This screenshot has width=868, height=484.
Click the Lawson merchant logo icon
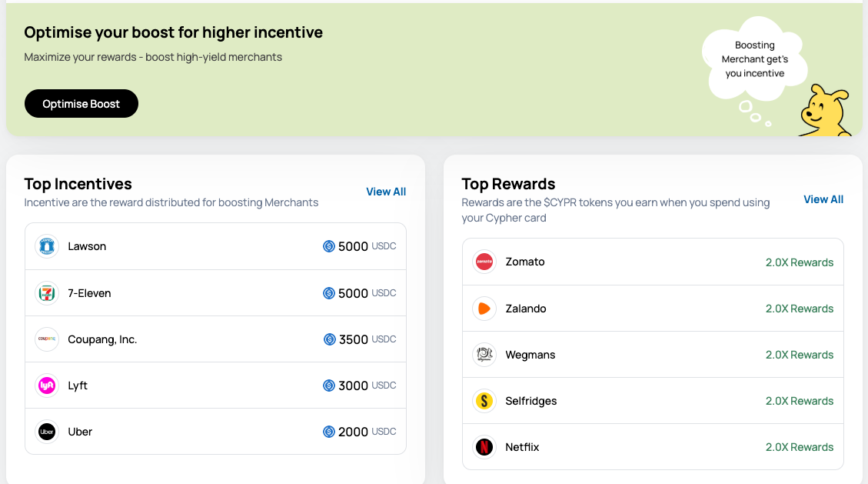pos(47,246)
